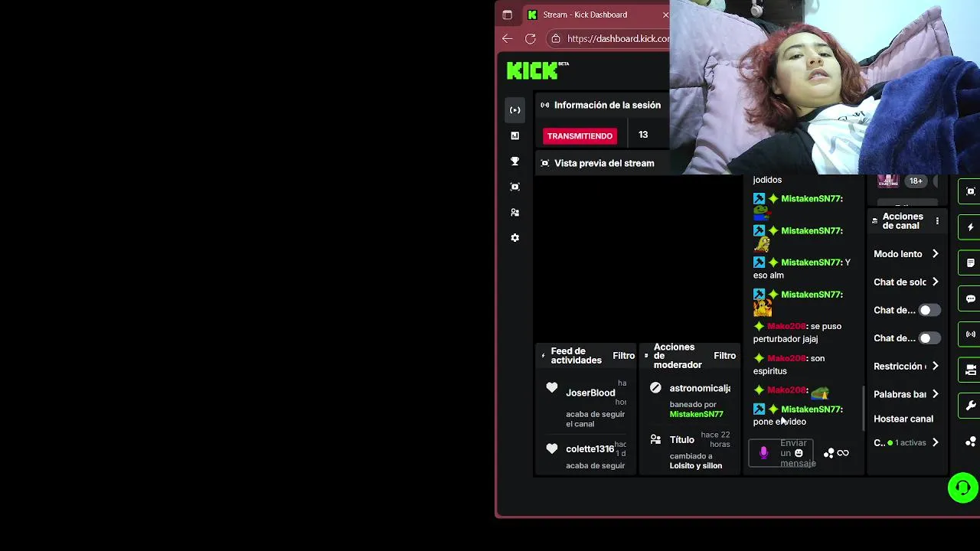The image size is (980, 551).
Task: Click the chat panel scrollbar
Action: point(864,408)
